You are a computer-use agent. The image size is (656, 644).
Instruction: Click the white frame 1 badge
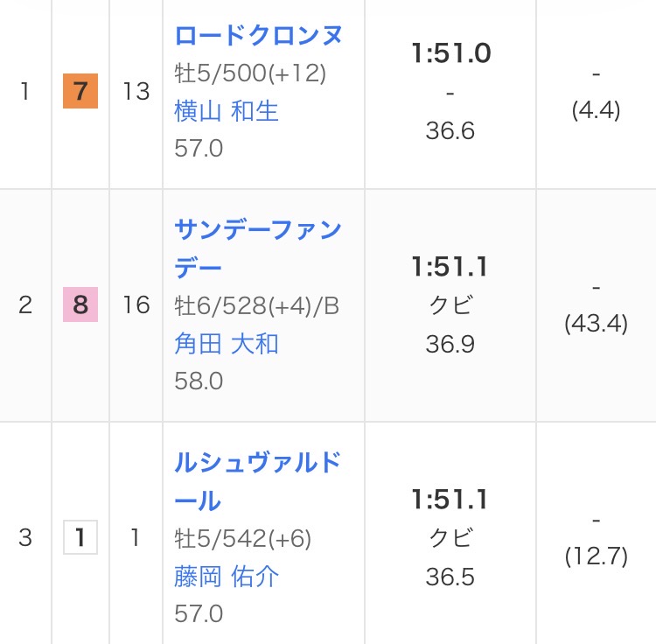80,537
